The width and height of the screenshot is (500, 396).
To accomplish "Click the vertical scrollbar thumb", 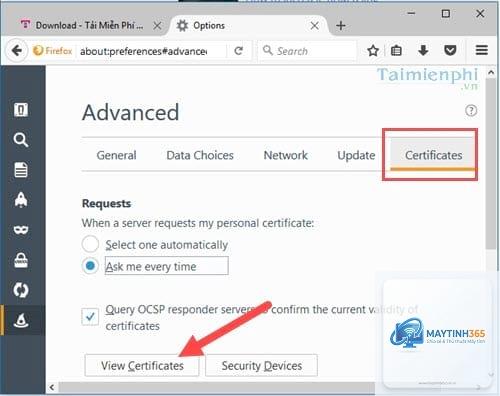I will 491,164.
